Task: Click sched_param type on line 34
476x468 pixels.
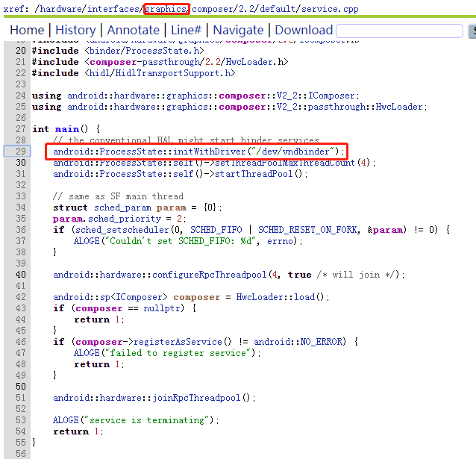Action: [x=122, y=208]
